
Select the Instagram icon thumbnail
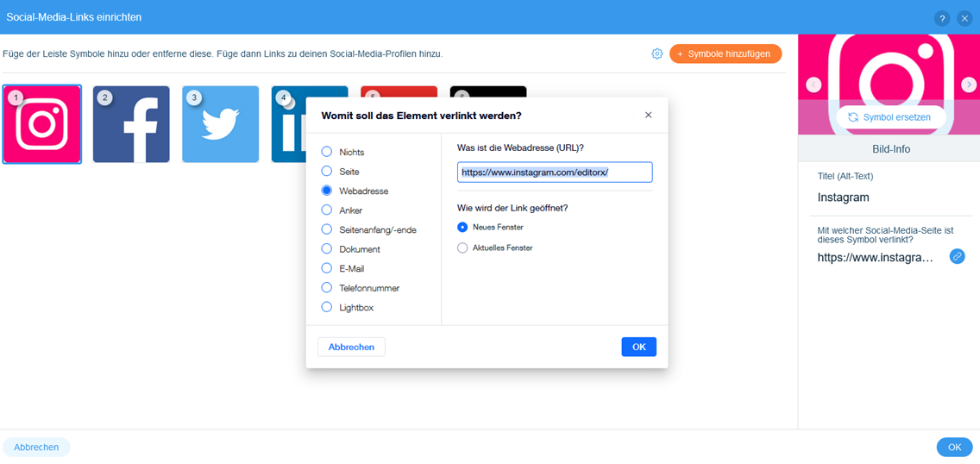[42, 124]
